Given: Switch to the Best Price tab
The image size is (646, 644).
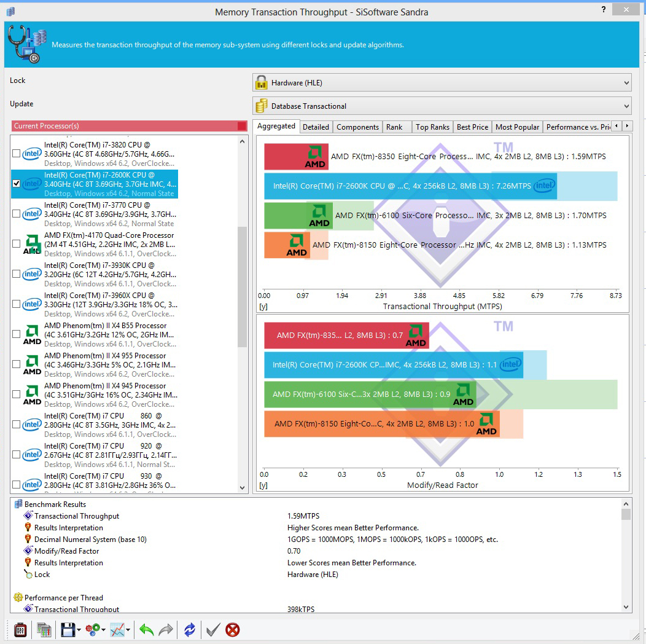Looking at the screenshot, I should click(473, 127).
